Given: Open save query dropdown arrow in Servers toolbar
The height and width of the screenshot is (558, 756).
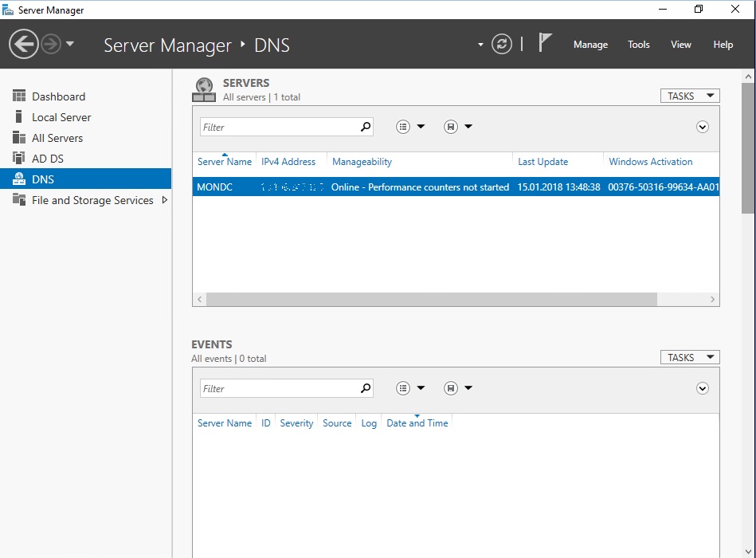Looking at the screenshot, I should pos(468,127).
